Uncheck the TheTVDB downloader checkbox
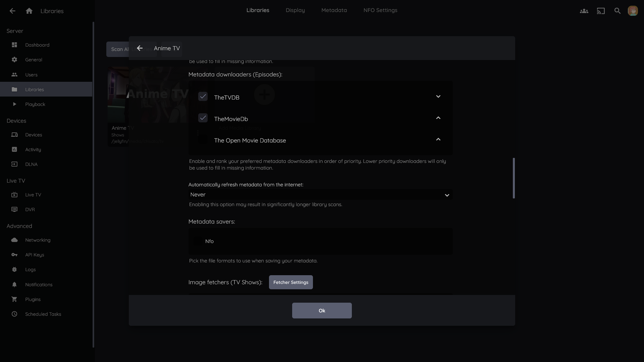The height and width of the screenshot is (362, 644). coord(203,97)
